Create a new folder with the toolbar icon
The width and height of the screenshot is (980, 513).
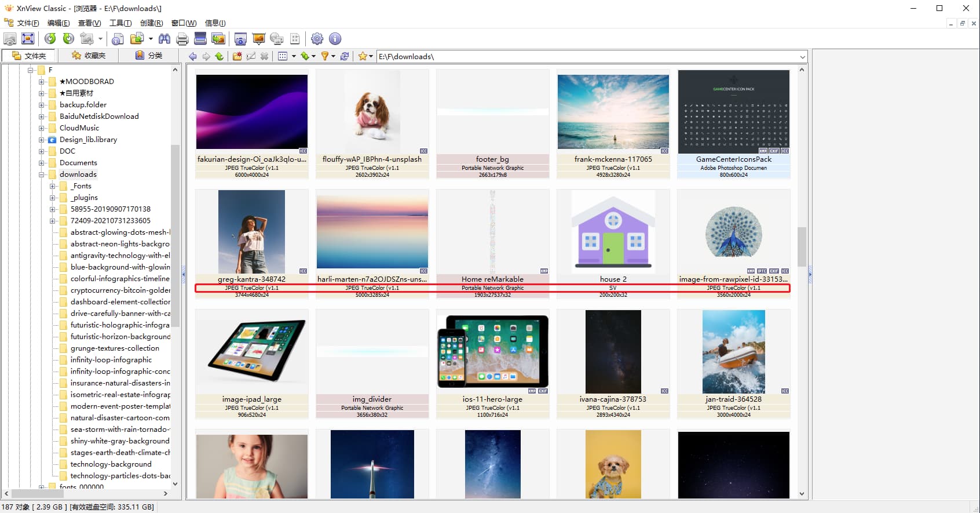click(x=237, y=56)
